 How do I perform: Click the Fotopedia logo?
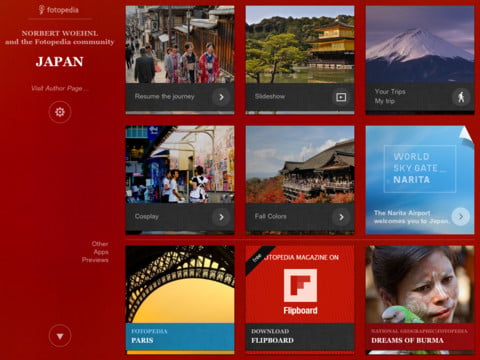point(59,10)
